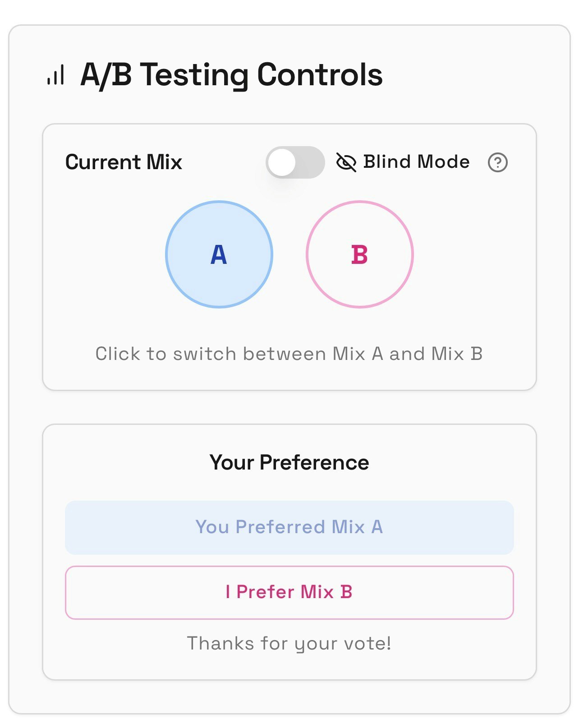The image size is (579, 728).
Task: Click the bar chart icon next to the title
Action: tap(55, 75)
